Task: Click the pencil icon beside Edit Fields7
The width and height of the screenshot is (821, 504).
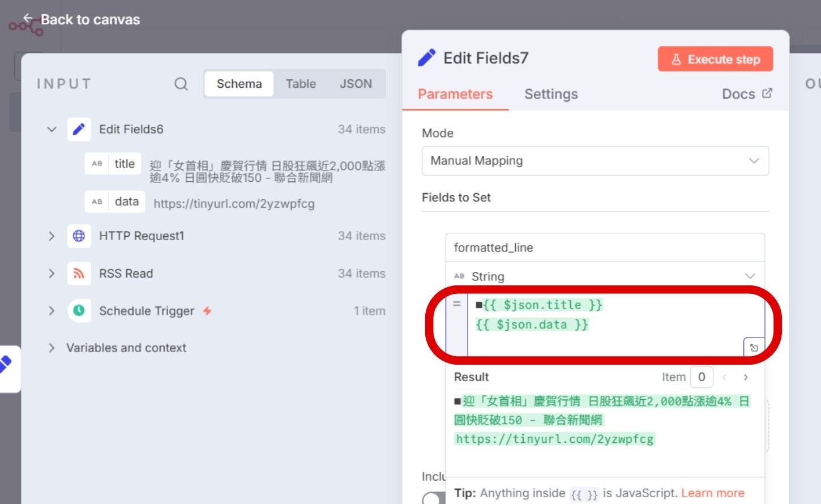Action: point(426,57)
